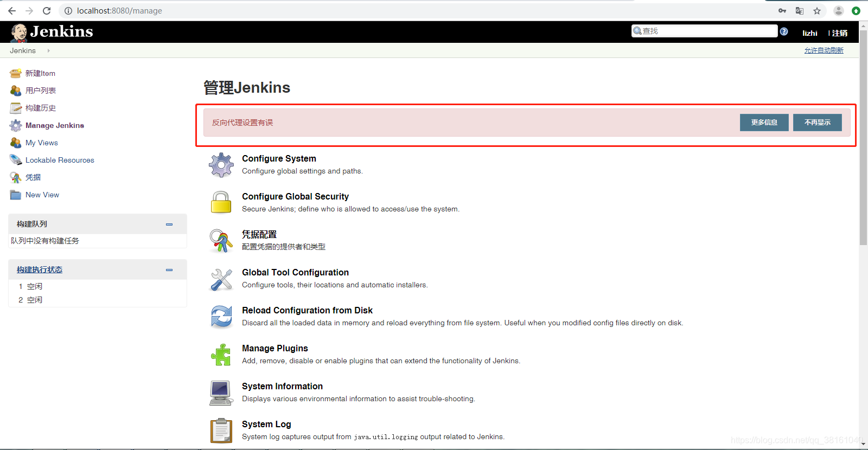Open the lizhi user profile link

[x=810, y=33]
